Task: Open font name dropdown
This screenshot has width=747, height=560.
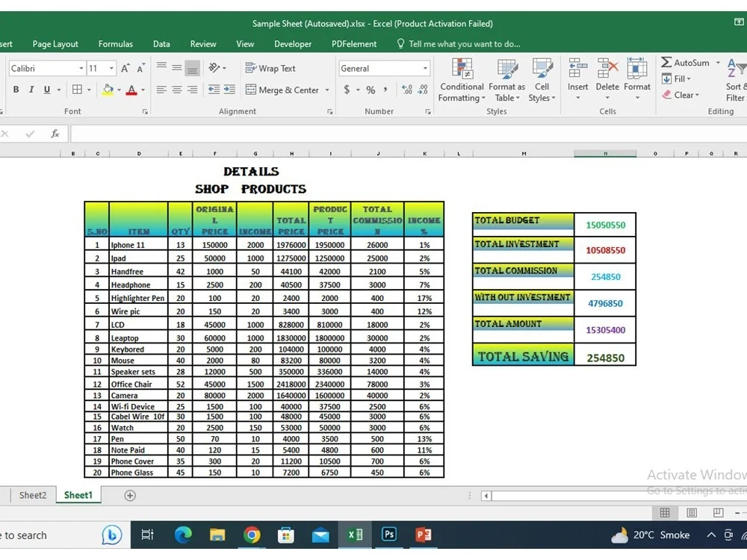Action: [81, 69]
